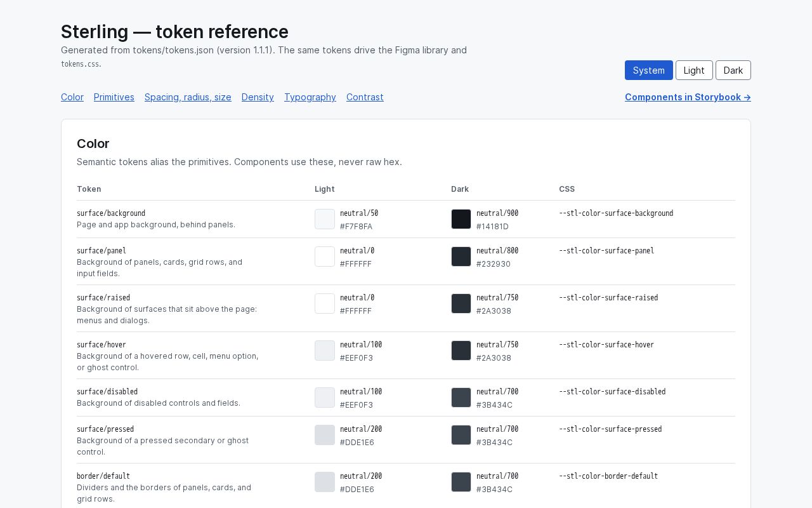Screen dimensions: 812x508
Task: Click the --stl-color-surface-hover CSS variable
Action: 606,345
